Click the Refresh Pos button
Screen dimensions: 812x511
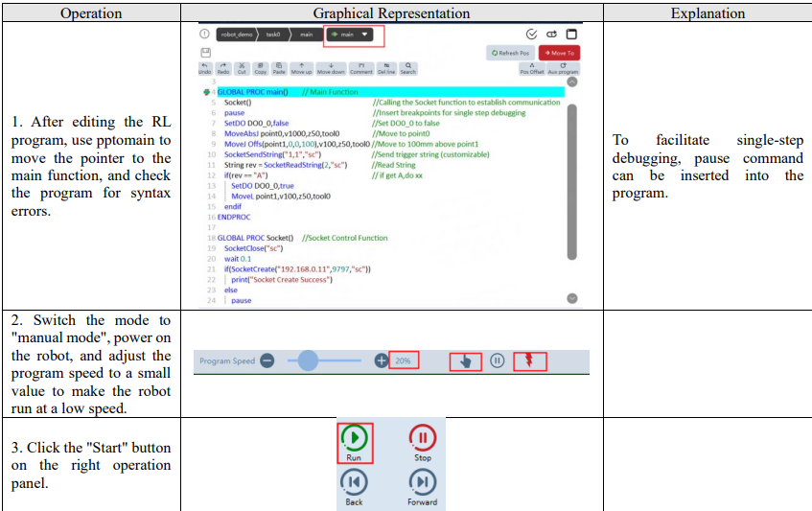pyautogui.click(x=510, y=53)
